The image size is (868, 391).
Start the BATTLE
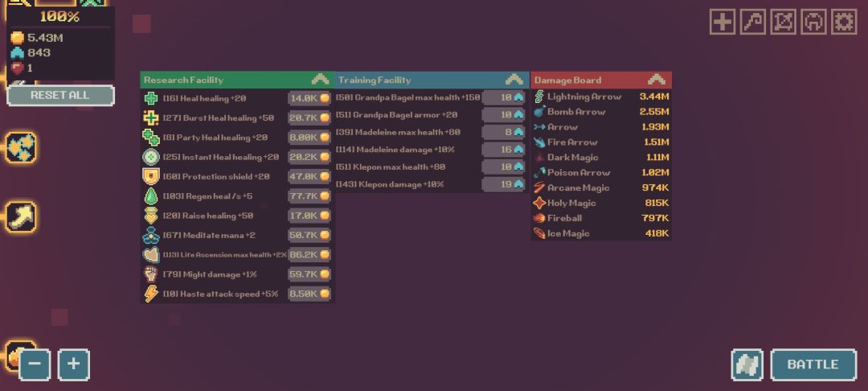813,364
